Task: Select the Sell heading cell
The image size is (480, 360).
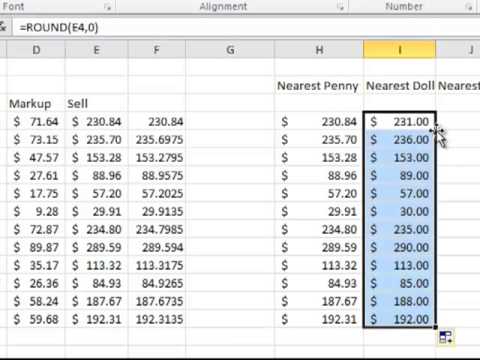Action: pyautogui.click(x=96, y=104)
